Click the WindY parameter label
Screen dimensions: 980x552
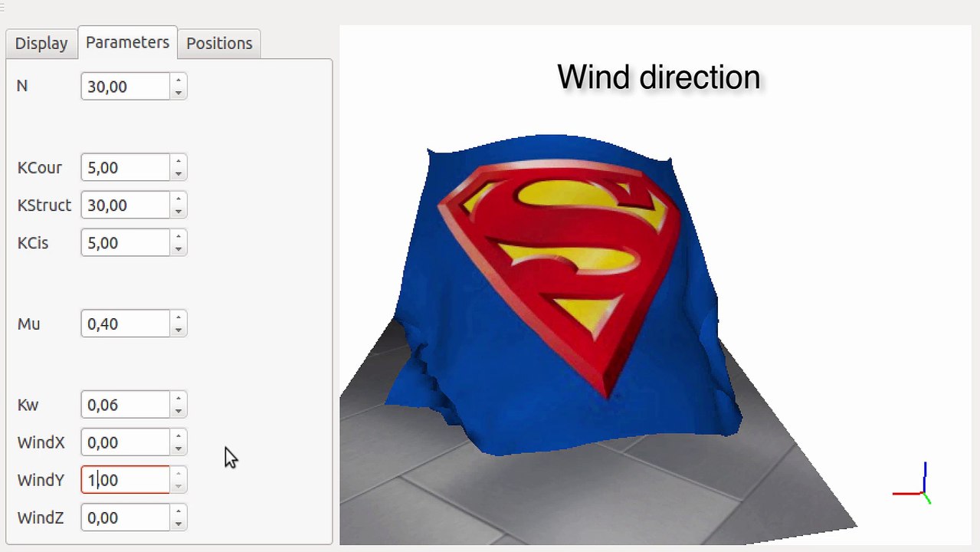coord(41,480)
